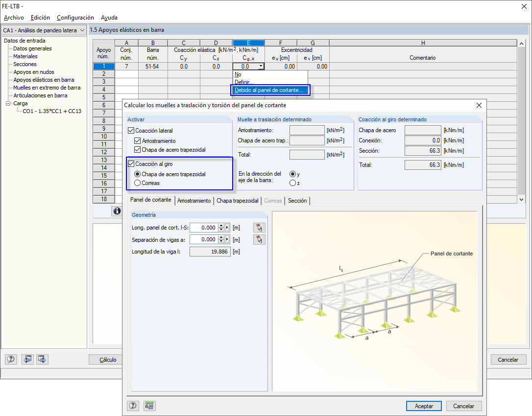Click the help icon in the main window footer

pos(11,359)
